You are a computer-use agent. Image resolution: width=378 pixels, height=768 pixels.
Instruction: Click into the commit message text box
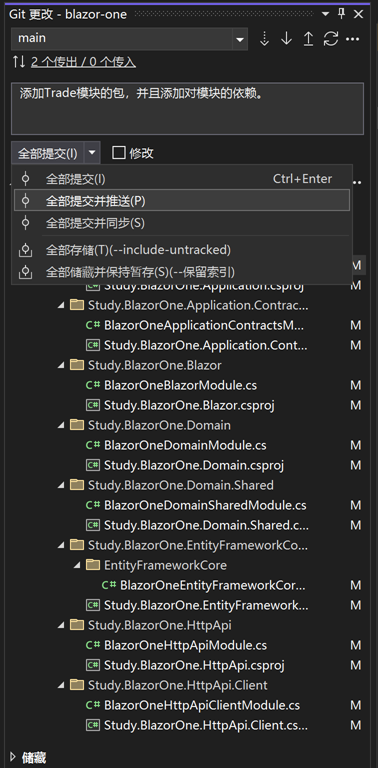187,108
